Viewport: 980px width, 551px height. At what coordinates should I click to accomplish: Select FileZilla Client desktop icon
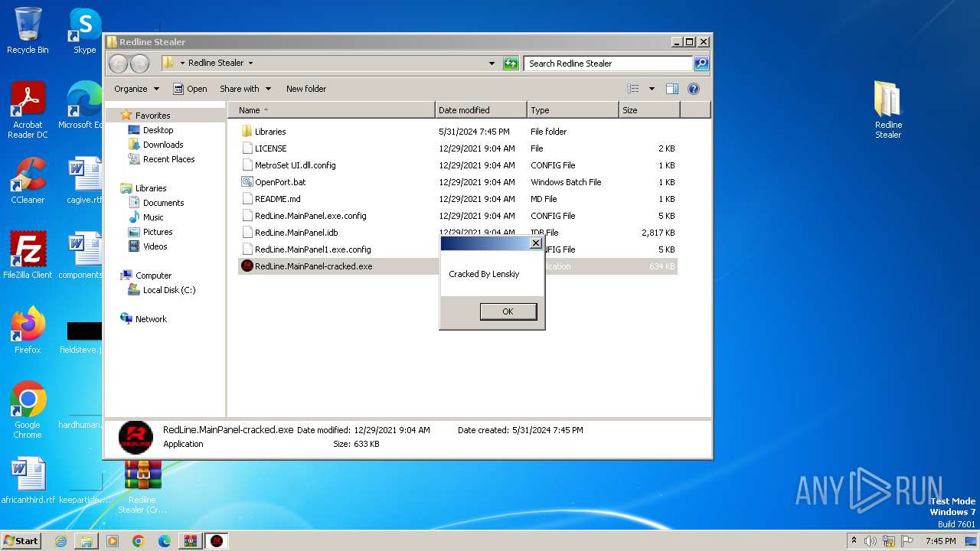pyautogui.click(x=28, y=256)
